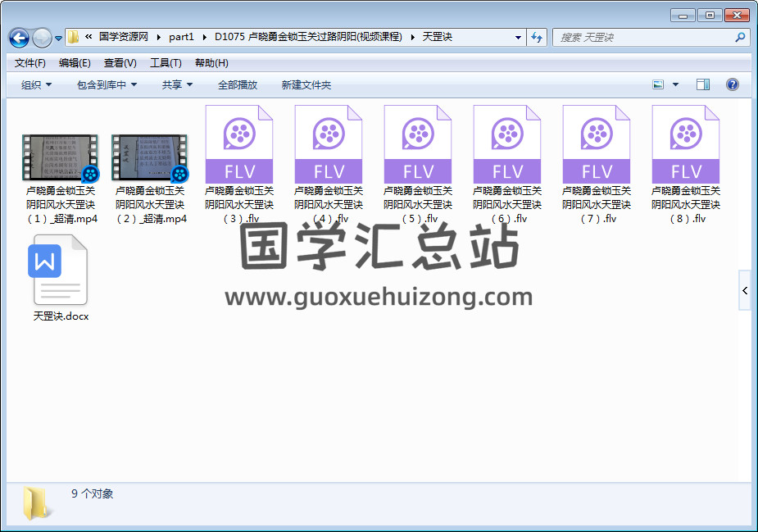The image size is (758, 532).
Task: Open the view options dropdown arrow
Action: click(675, 84)
